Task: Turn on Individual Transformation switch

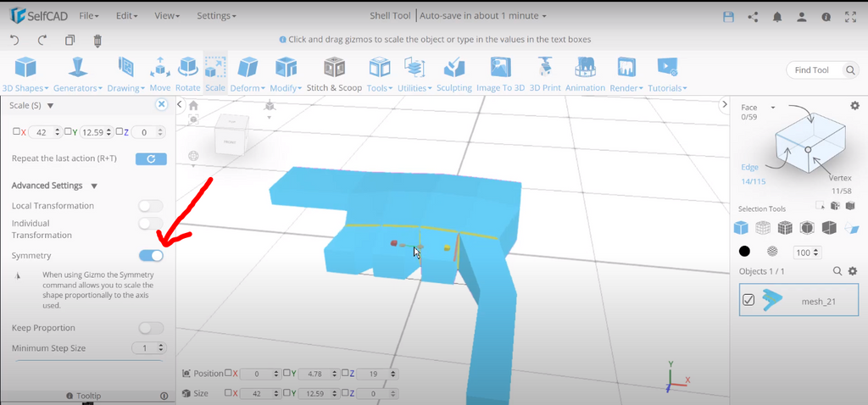Action: pos(151,224)
